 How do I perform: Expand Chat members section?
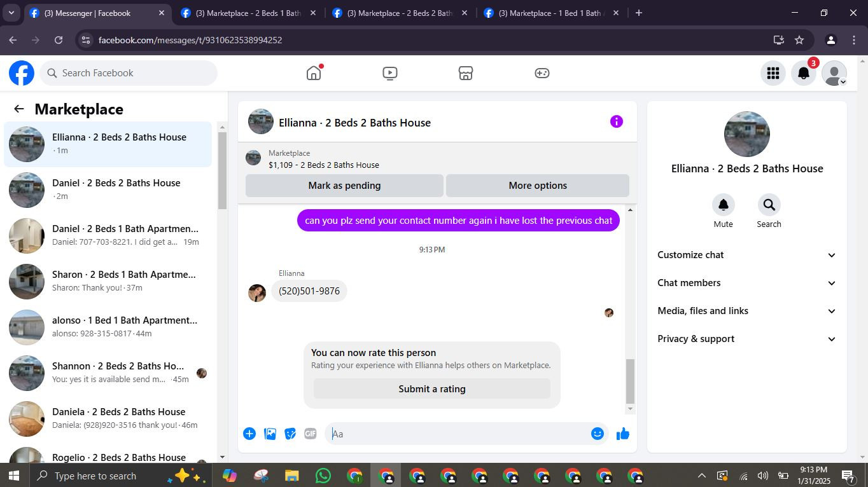click(x=746, y=283)
